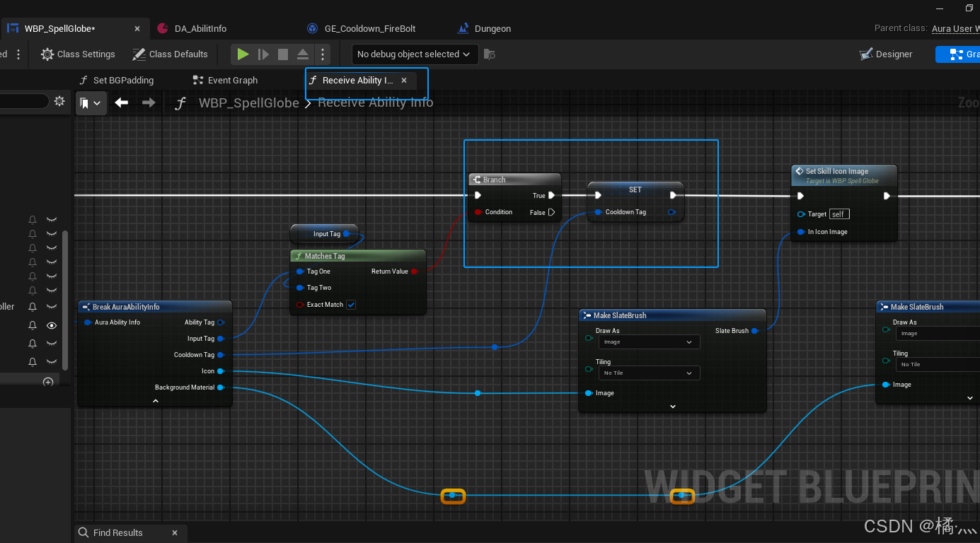Expand the middle Make SlateBrush node options
Screen dimensions: 980x543
[673, 407]
